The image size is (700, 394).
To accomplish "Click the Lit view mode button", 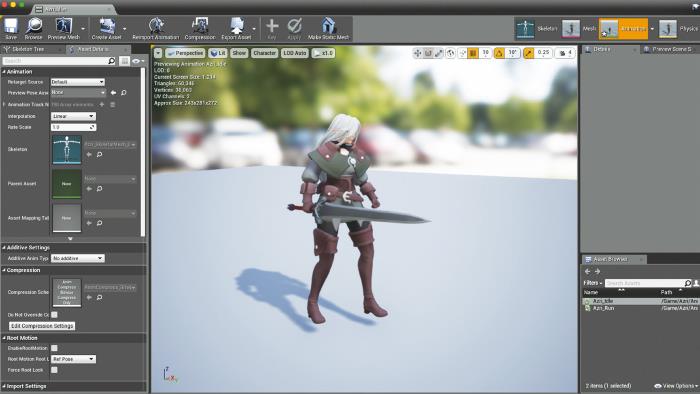I will pyautogui.click(x=218, y=53).
